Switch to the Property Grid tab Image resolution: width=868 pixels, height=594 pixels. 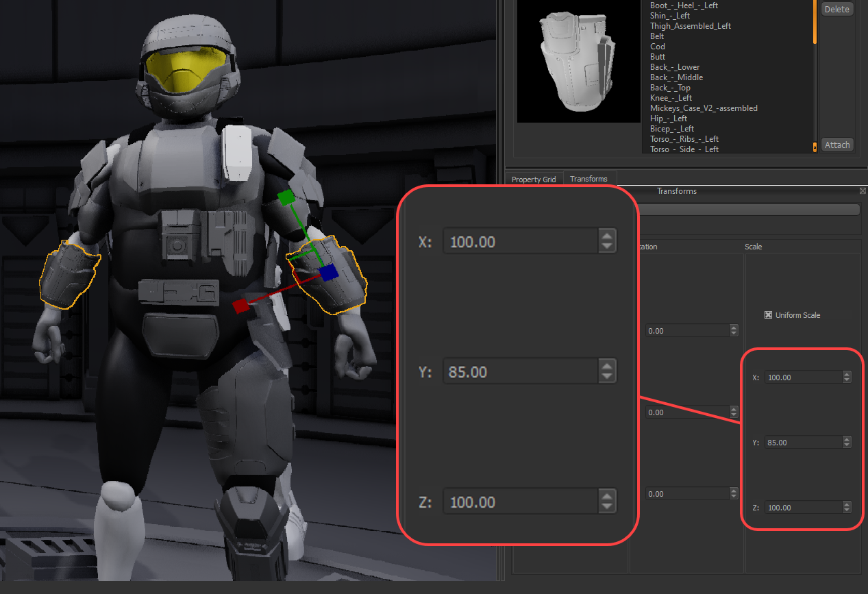534,179
